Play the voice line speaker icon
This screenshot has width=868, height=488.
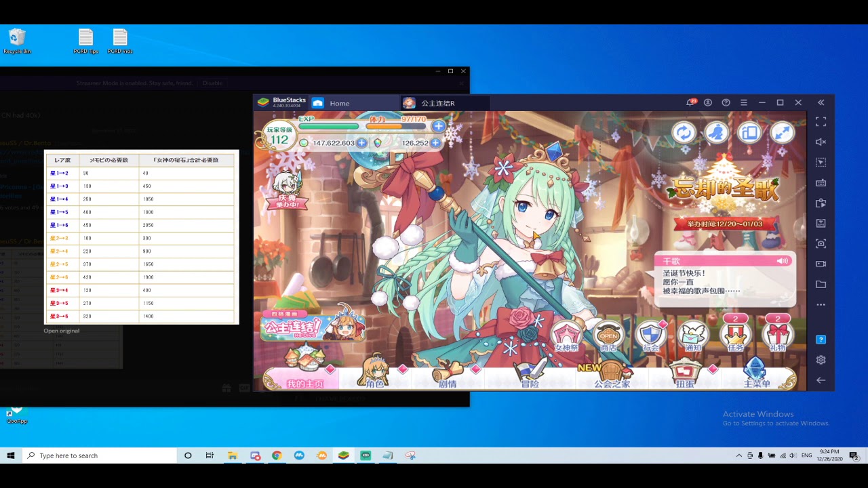[x=783, y=261]
